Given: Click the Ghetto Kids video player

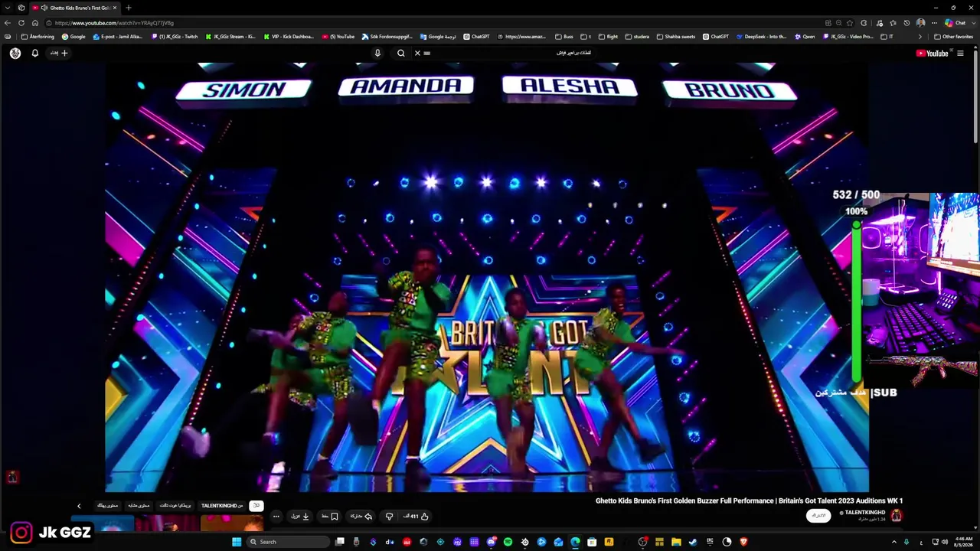Looking at the screenshot, I should click(487, 277).
